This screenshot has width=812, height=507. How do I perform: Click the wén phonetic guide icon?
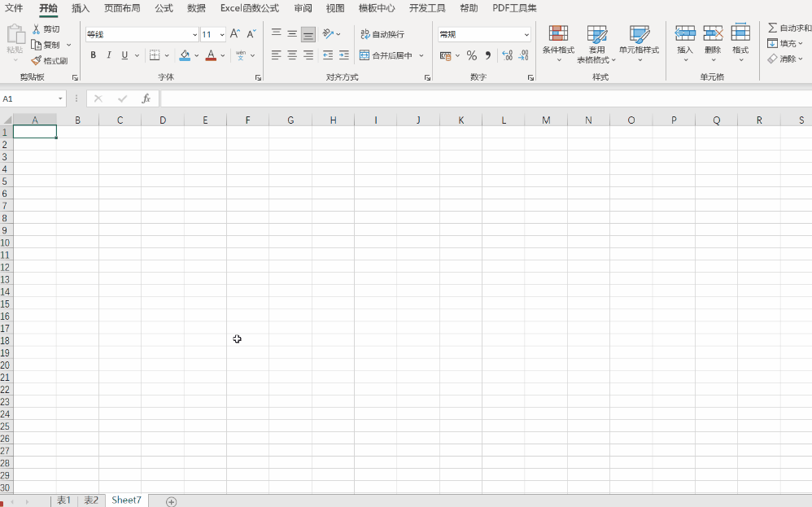click(241, 55)
